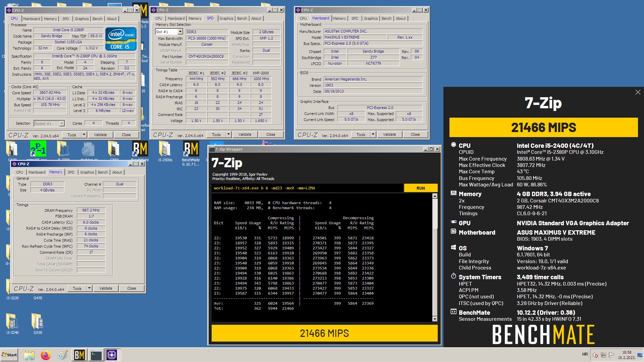
Task: Click the 7-Zip benchmark command line field
Action: point(307,188)
